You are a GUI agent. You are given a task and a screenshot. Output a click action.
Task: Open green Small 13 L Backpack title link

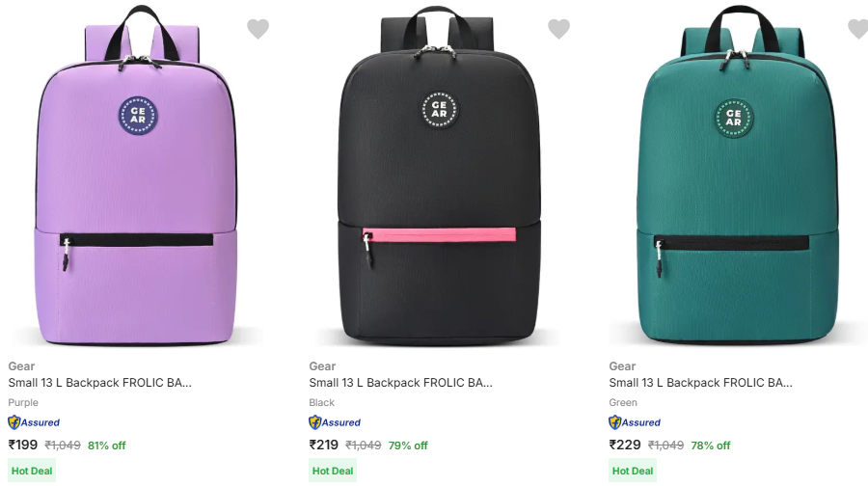click(x=701, y=383)
